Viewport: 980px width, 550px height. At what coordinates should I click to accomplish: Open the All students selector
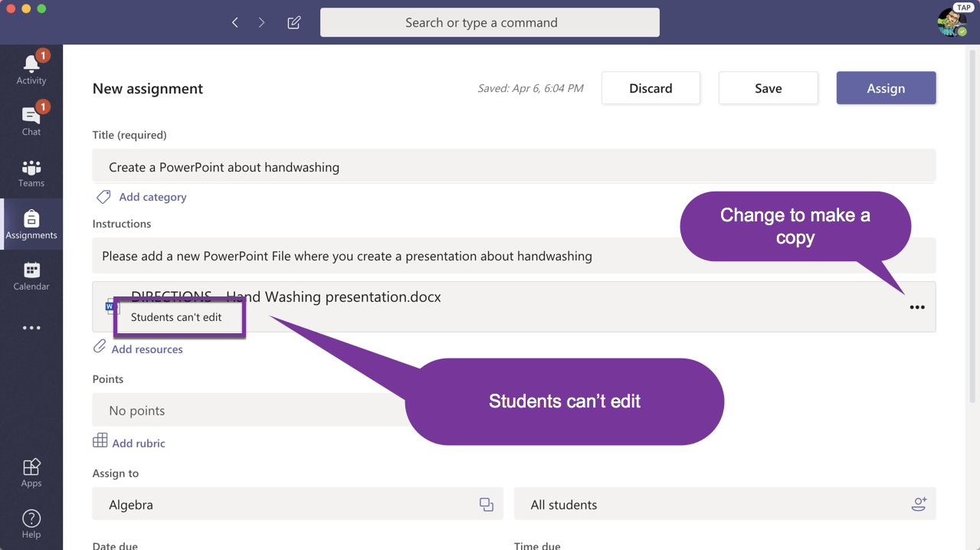pyautogui.click(x=724, y=504)
